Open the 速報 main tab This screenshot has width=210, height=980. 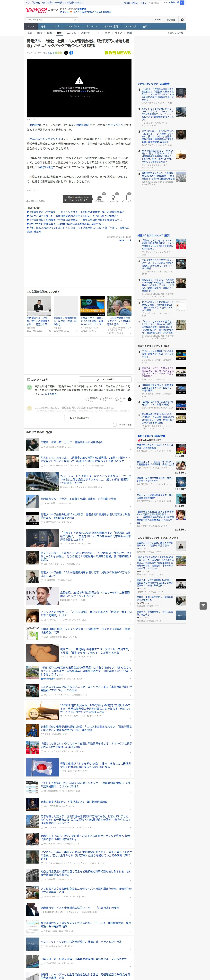point(43,27)
